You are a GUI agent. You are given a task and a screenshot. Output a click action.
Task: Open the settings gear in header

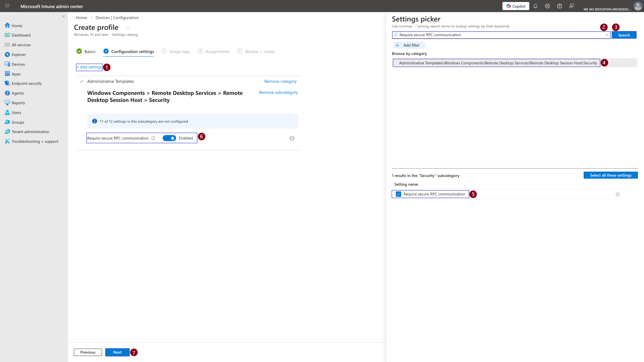click(547, 6)
